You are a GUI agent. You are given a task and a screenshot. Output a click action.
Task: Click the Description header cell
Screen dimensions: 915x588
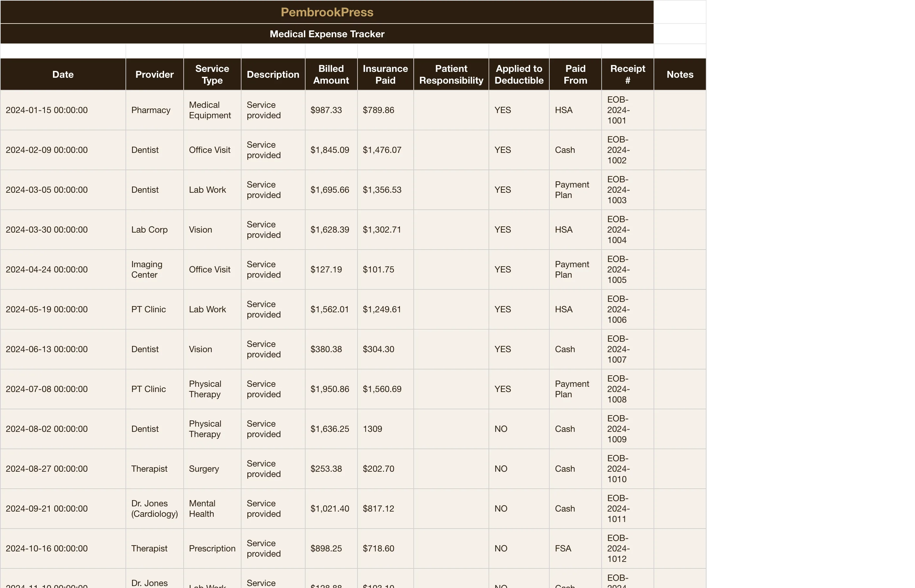[273, 74]
